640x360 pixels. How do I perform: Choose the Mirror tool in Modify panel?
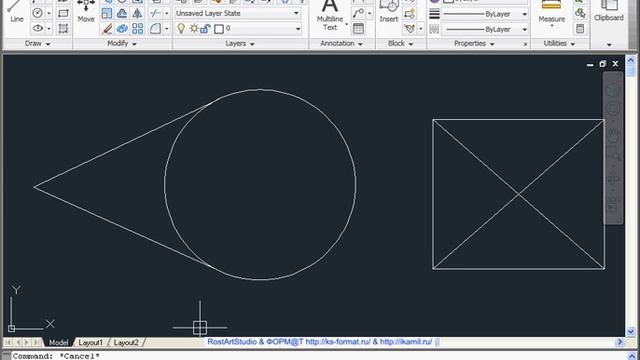[138, 13]
